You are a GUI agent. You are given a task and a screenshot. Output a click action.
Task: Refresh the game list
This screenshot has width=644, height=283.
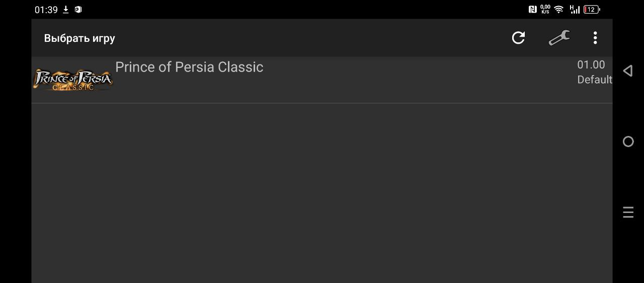[x=518, y=38]
